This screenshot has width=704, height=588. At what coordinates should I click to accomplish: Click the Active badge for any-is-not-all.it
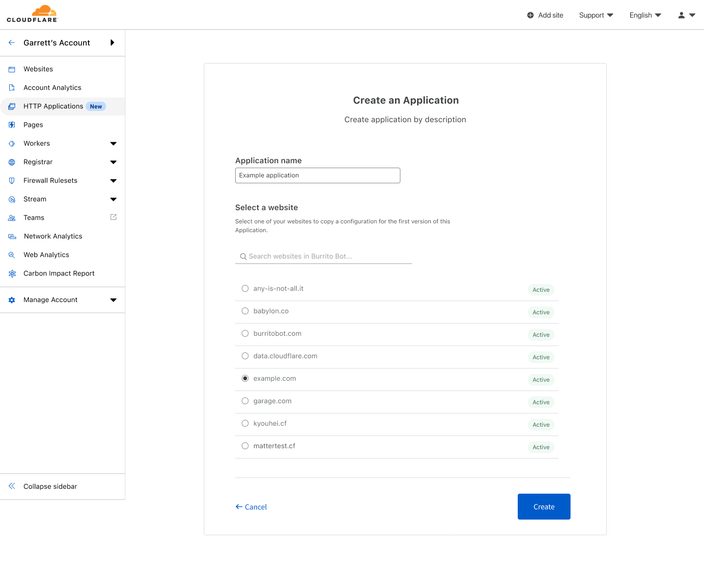pyautogui.click(x=541, y=290)
